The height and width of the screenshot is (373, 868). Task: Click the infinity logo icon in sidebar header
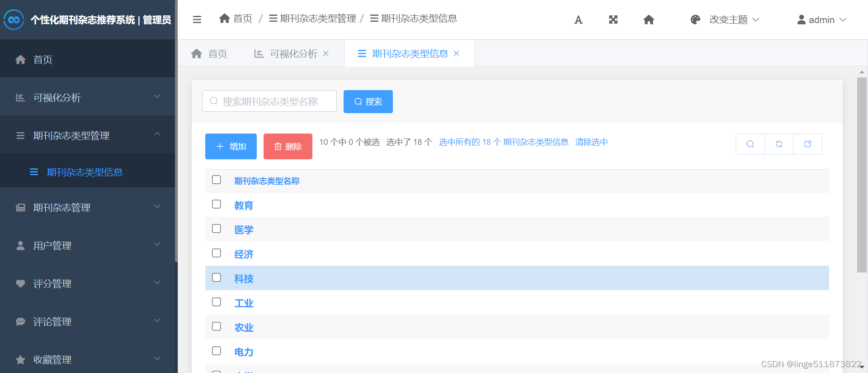[x=14, y=19]
